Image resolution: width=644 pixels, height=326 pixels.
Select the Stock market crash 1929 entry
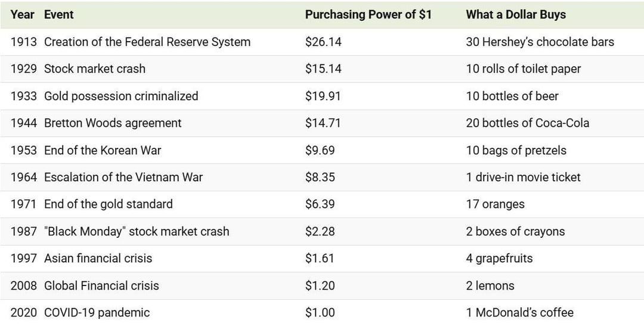[322, 69]
